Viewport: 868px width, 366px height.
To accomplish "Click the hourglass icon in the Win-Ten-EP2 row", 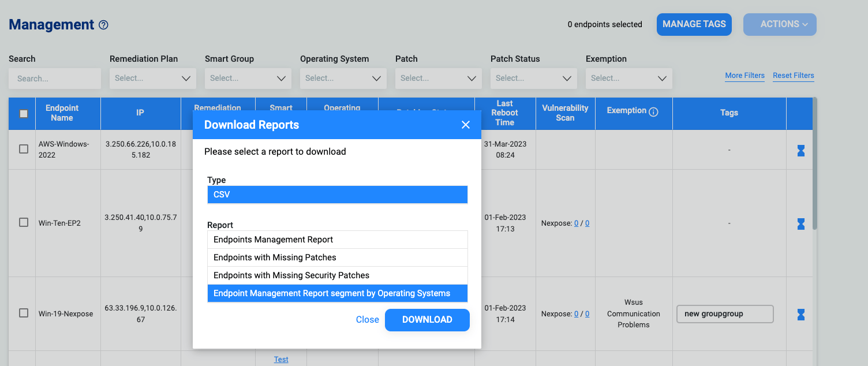I will tap(800, 224).
